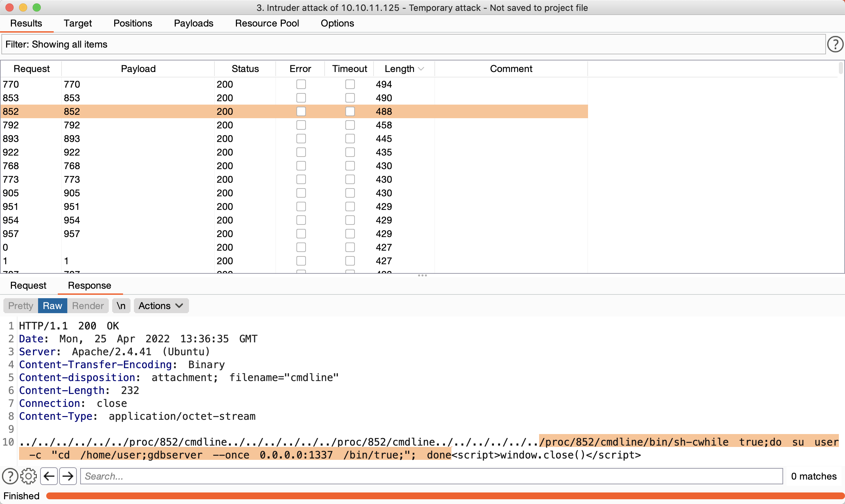845x504 pixels.
Task: Click the pane resize handle dots
Action: pos(422,275)
